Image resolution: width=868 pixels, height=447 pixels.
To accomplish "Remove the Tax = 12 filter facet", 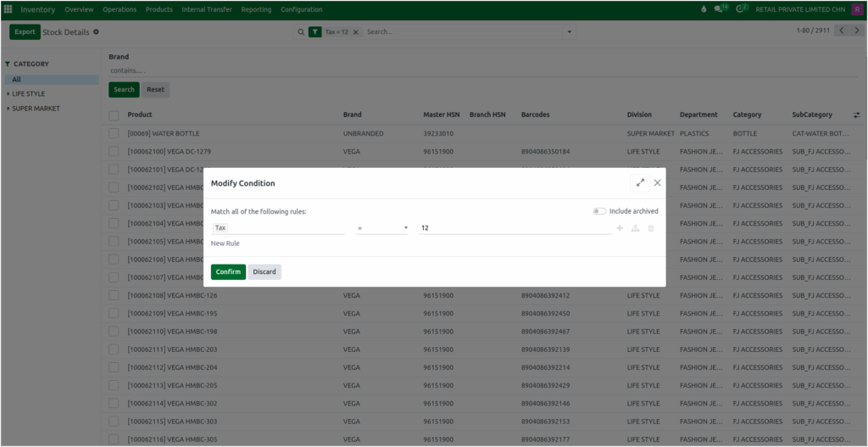I will point(355,32).
